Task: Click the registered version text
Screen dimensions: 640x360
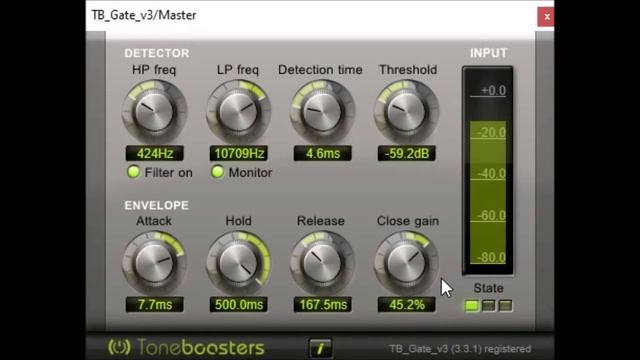Action: pyautogui.click(x=460, y=349)
